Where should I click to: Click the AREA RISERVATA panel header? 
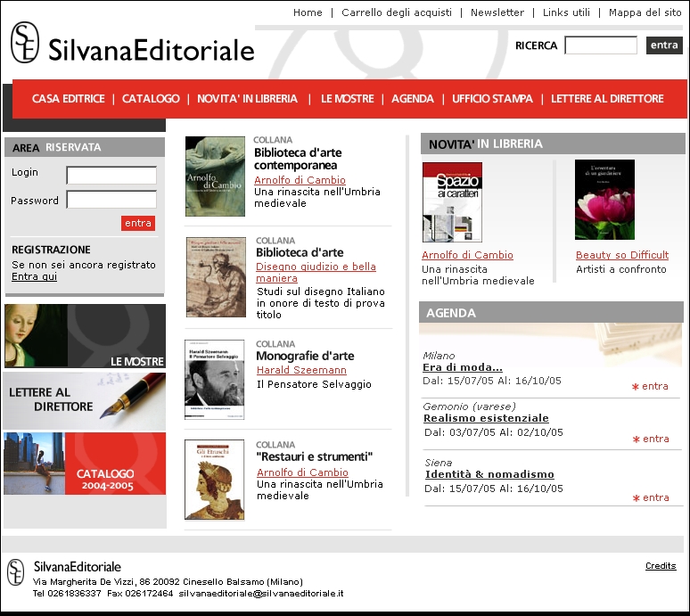point(85,147)
